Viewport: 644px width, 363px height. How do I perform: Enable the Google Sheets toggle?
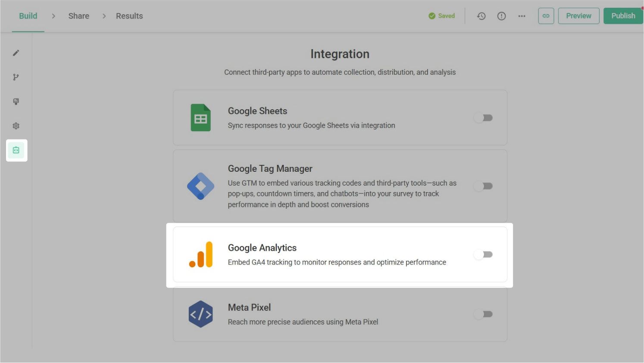(483, 118)
